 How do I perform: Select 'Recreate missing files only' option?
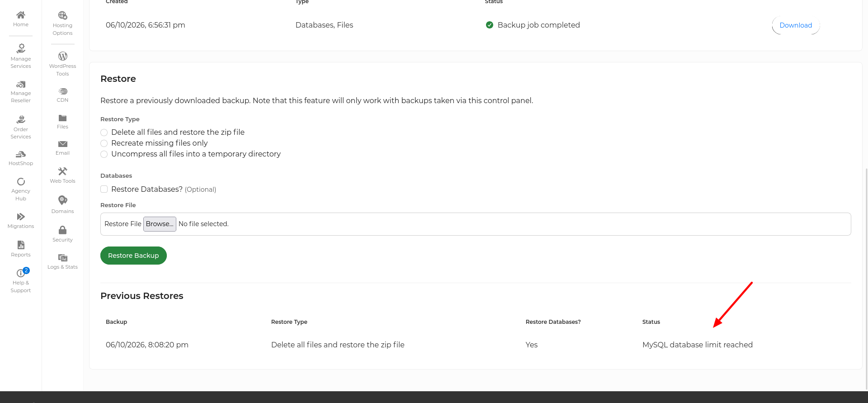point(104,143)
